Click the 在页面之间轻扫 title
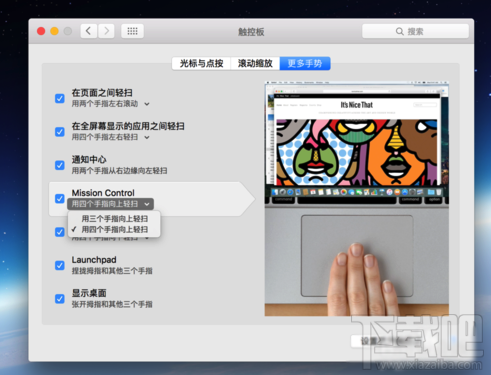Viewport: 491px width, 375px height. click(102, 93)
